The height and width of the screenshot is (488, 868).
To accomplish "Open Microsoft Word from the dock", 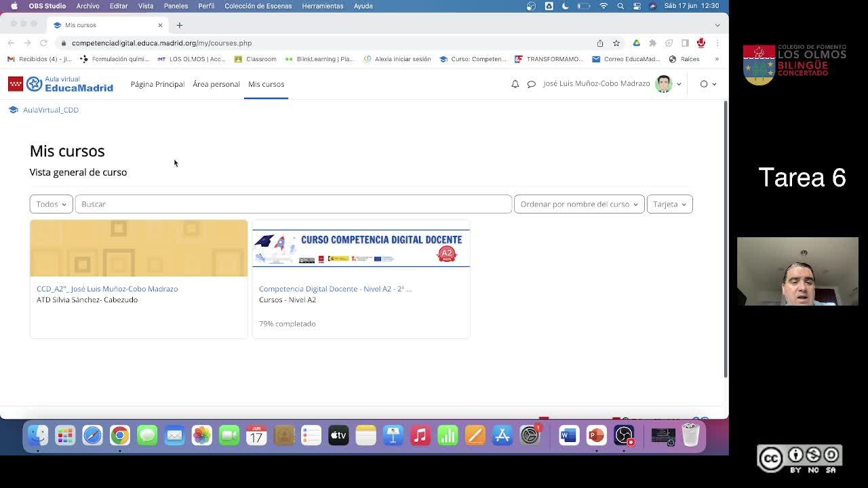I will tap(568, 435).
